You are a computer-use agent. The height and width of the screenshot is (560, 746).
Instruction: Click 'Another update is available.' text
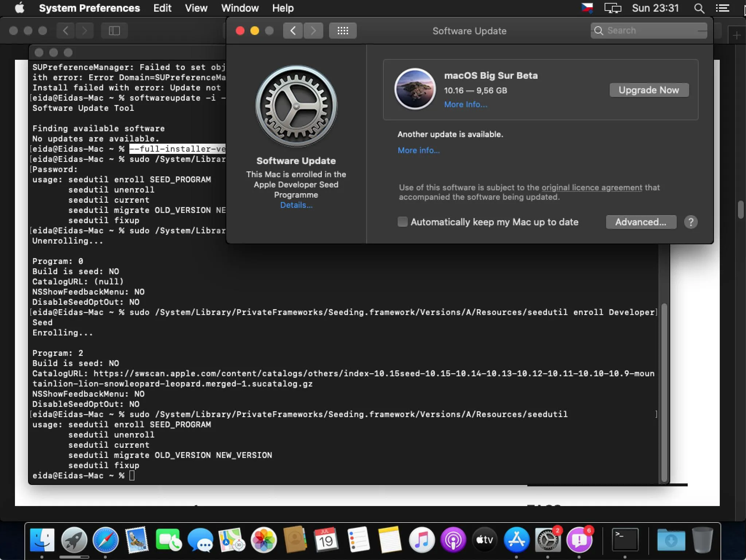pyautogui.click(x=450, y=135)
